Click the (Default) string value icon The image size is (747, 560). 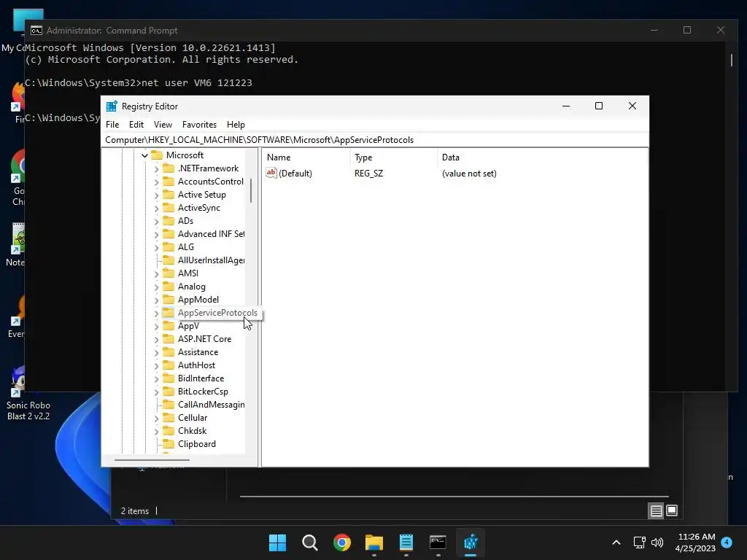[271, 173]
